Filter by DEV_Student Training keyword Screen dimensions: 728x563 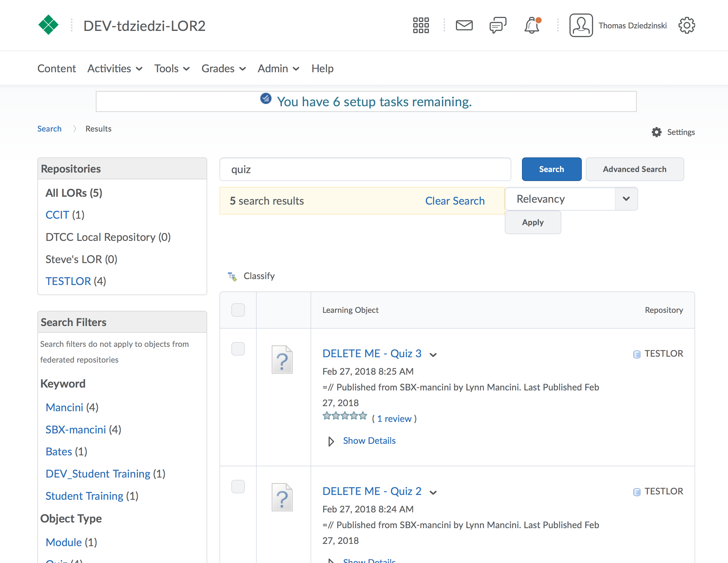[x=98, y=474]
